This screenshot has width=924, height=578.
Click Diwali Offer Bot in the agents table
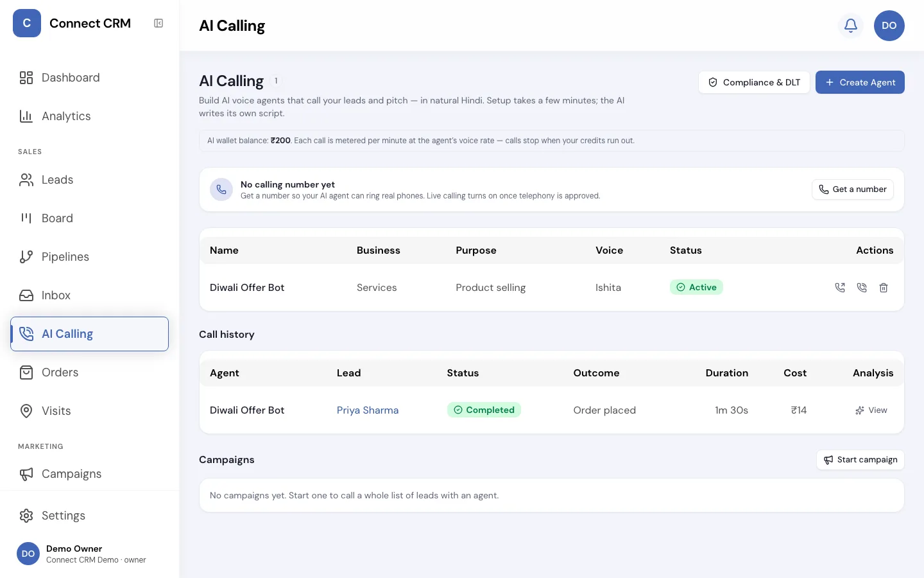(x=247, y=288)
